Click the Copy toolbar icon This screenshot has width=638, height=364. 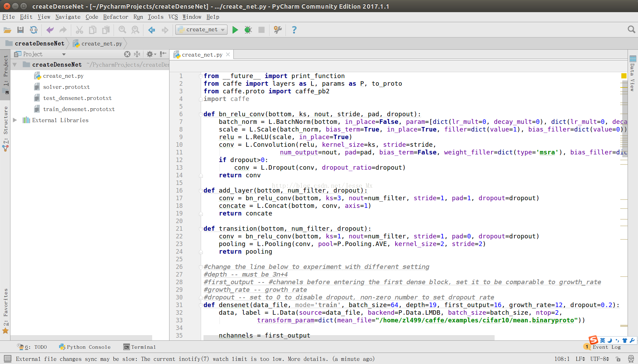click(x=93, y=30)
